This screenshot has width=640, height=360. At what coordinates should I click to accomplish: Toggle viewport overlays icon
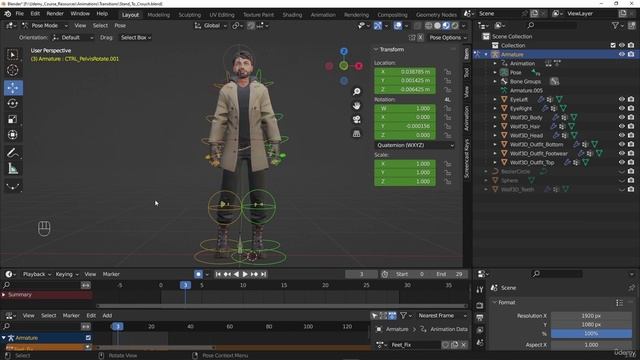click(398, 26)
